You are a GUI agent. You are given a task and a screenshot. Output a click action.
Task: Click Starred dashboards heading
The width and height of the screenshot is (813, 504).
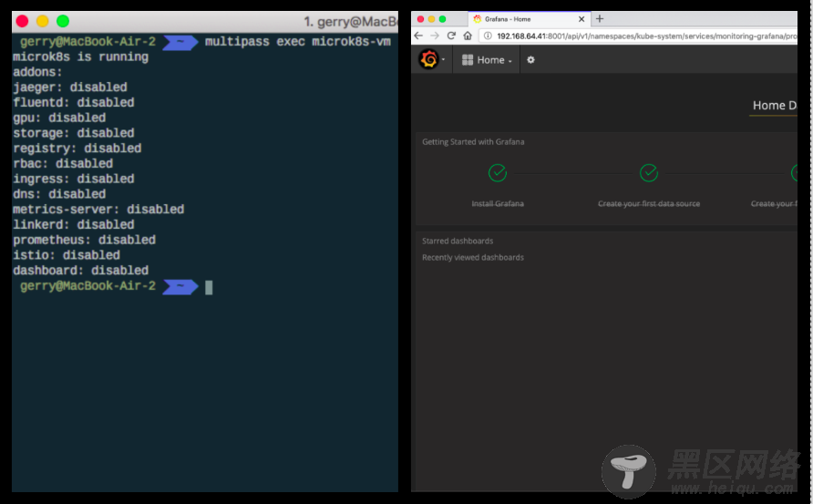click(458, 242)
